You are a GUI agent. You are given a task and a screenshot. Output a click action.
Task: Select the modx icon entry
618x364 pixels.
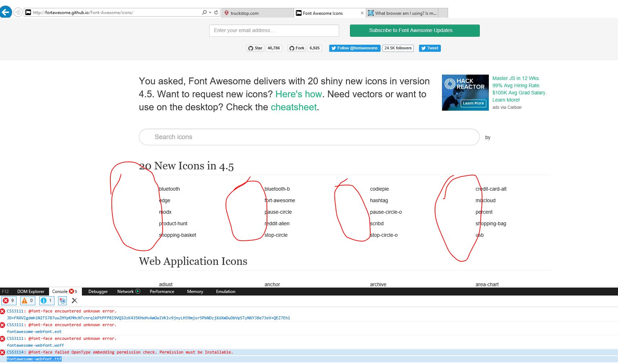tap(165, 212)
